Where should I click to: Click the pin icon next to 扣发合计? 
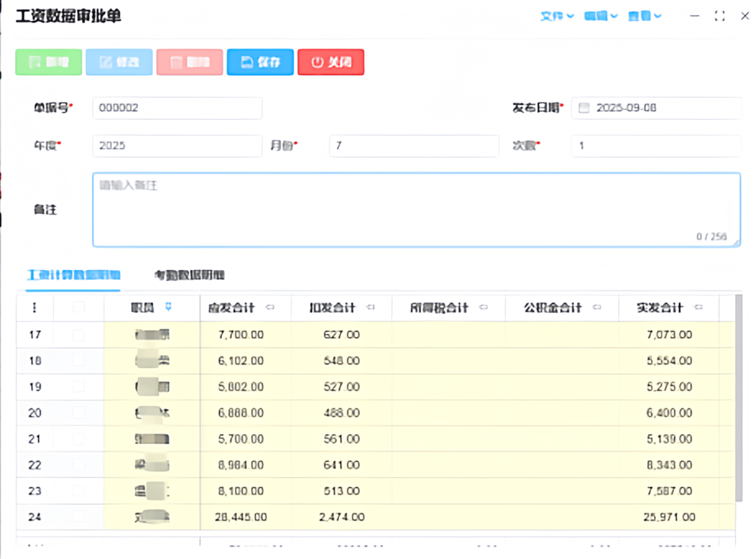coord(370,307)
